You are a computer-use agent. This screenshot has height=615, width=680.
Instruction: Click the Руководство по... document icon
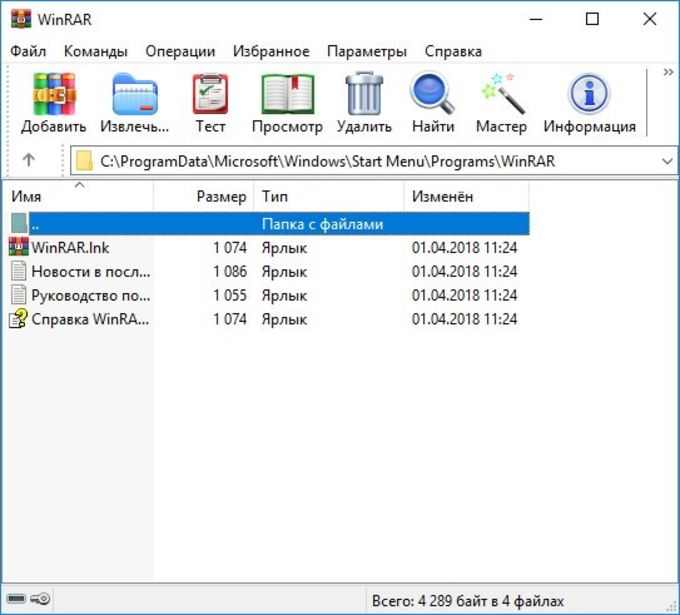tap(19, 295)
